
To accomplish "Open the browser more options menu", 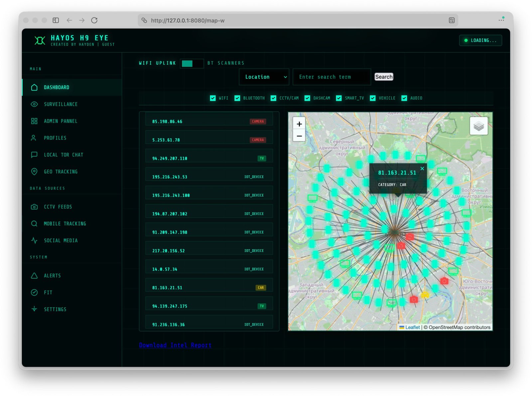I will pos(501,20).
